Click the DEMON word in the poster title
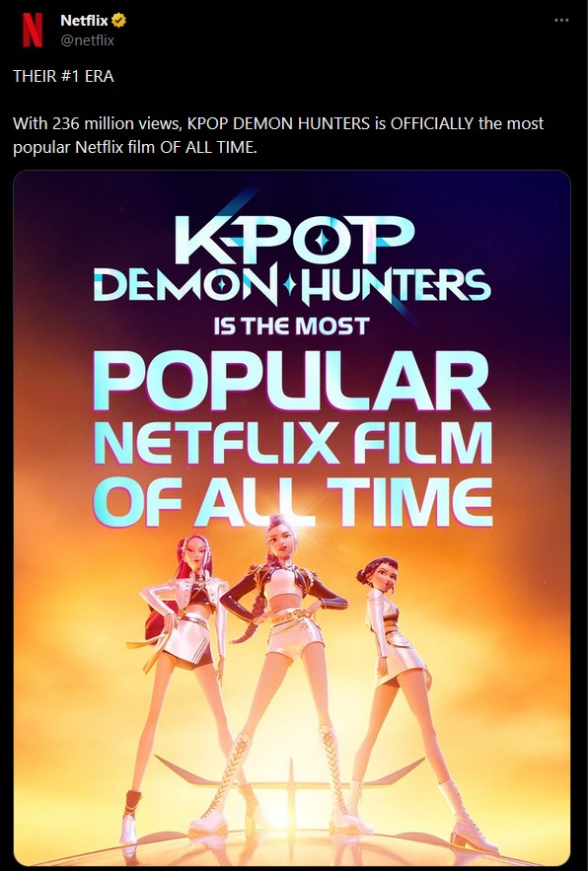Image resolution: width=588 pixels, height=871 pixels. [x=185, y=287]
